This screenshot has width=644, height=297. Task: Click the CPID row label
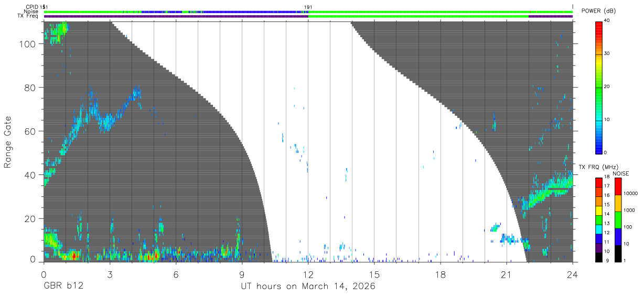tap(31, 7)
